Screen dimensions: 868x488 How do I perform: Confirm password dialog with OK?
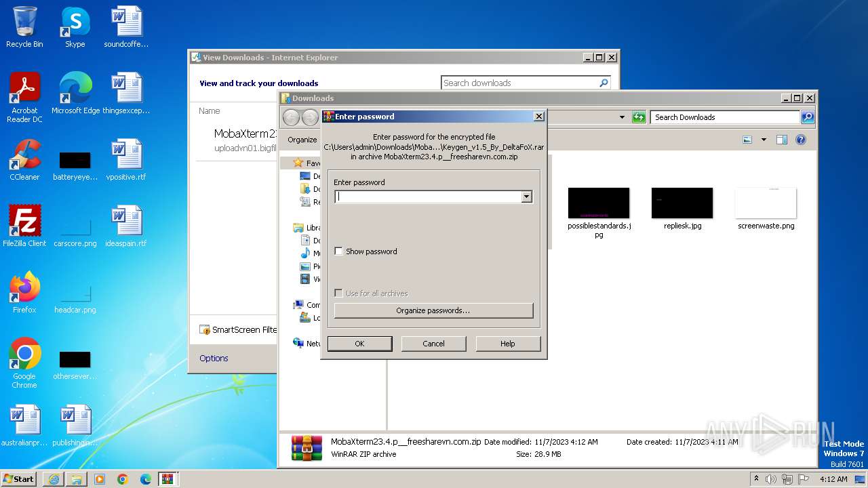coord(359,344)
